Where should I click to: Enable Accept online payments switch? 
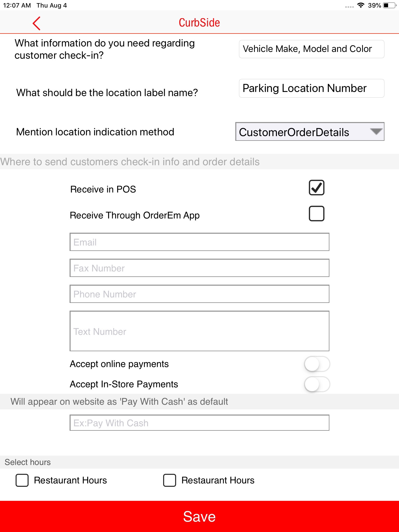pyautogui.click(x=317, y=364)
